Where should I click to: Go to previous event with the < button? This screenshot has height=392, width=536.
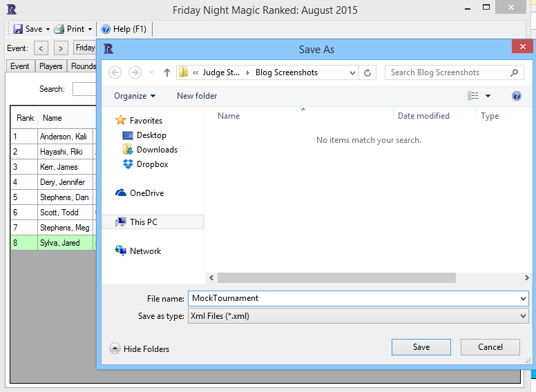(x=41, y=48)
